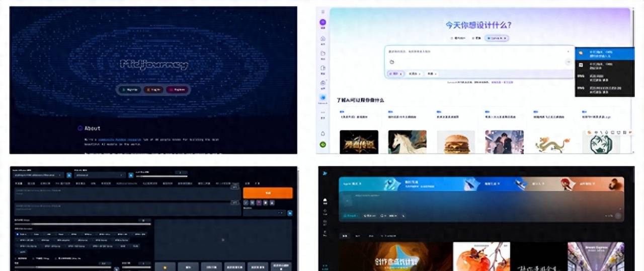Click the first small icon under orange Generate button

click(x=245, y=203)
